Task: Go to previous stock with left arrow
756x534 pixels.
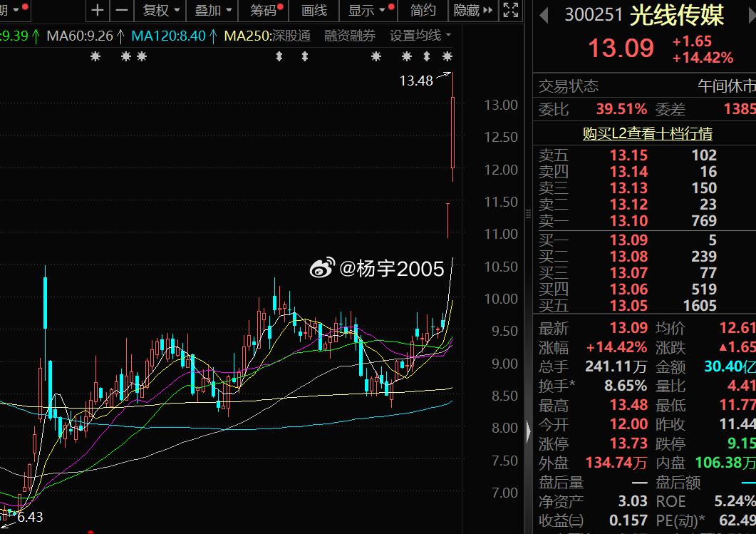Action: [x=544, y=16]
